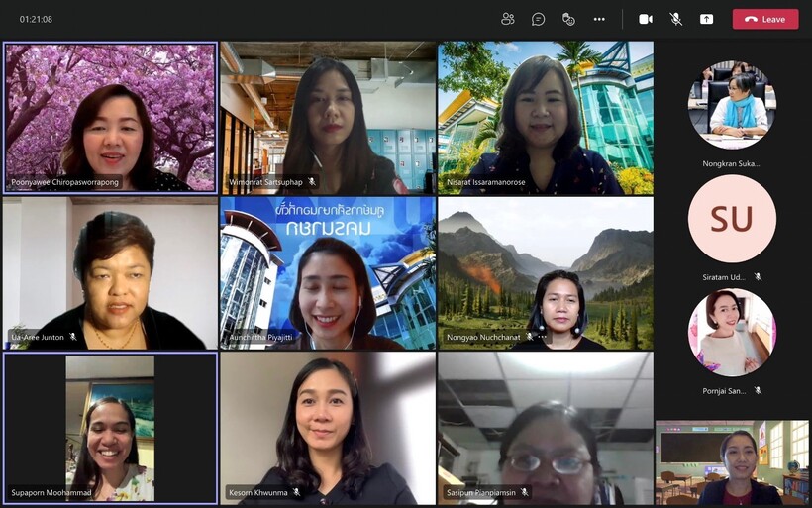Select Nisarat Issaramanorose's video tile
This screenshot has height=508, width=812.
[x=546, y=117]
